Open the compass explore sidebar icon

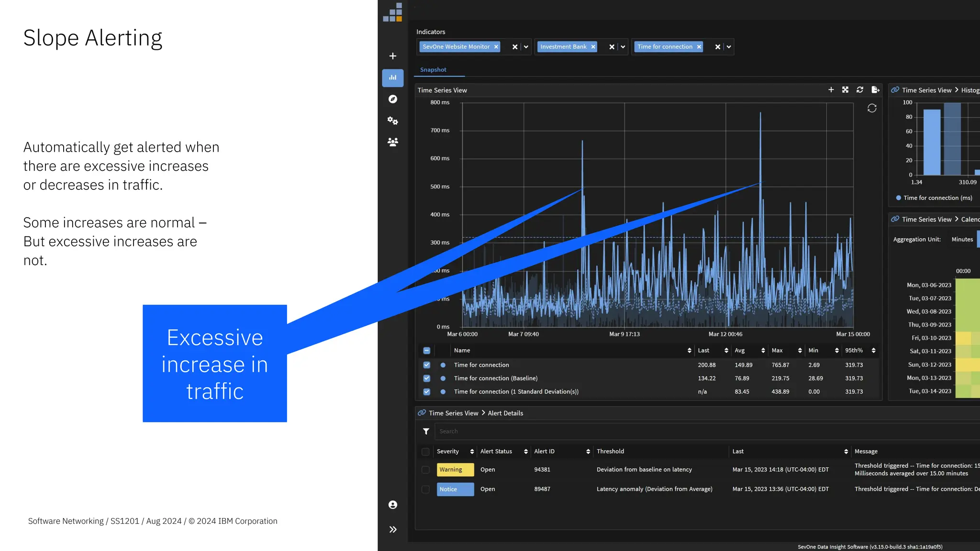tap(392, 99)
